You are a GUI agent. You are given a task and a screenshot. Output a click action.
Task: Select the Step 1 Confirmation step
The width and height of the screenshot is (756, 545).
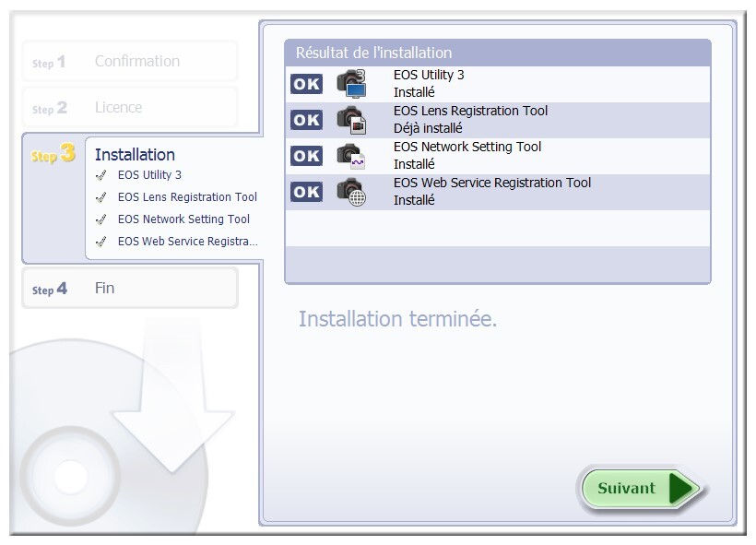point(130,61)
